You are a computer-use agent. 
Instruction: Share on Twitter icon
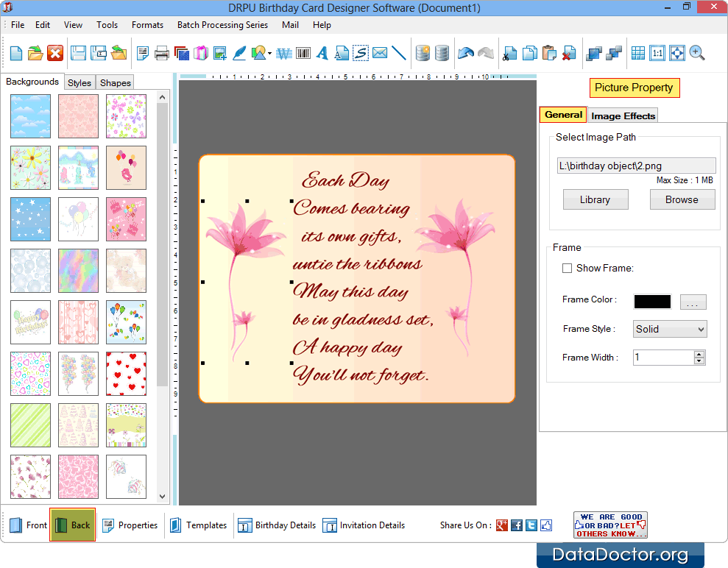click(x=531, y=525)
